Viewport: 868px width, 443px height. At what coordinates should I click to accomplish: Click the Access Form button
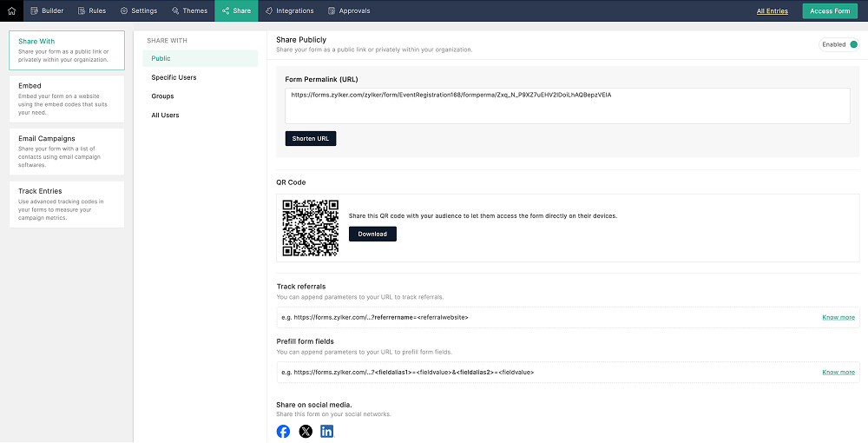click(x=830, y=11)
